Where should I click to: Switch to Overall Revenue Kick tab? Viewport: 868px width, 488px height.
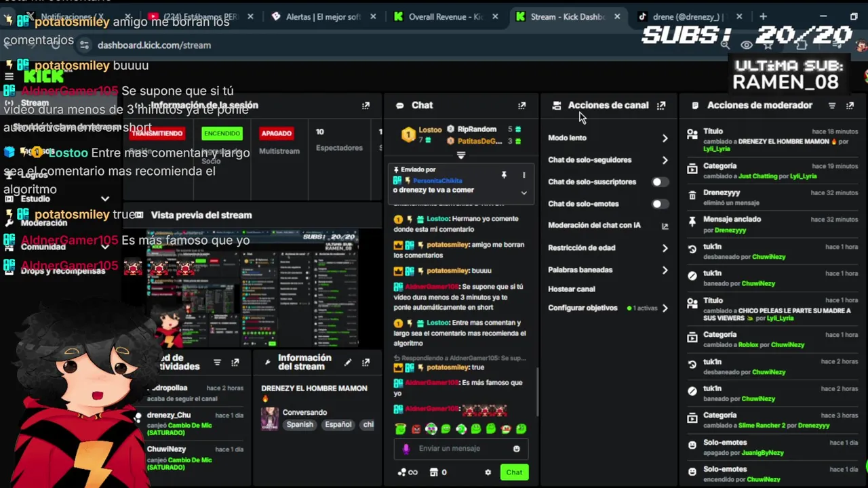pyautogui.click(x=446, y=16)
